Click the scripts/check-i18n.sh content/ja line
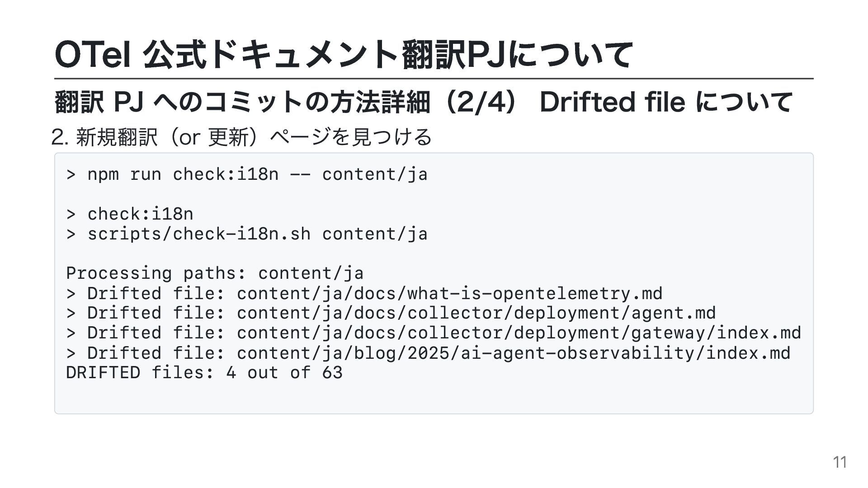The image size is (868, 488). (x=247, y=234)
